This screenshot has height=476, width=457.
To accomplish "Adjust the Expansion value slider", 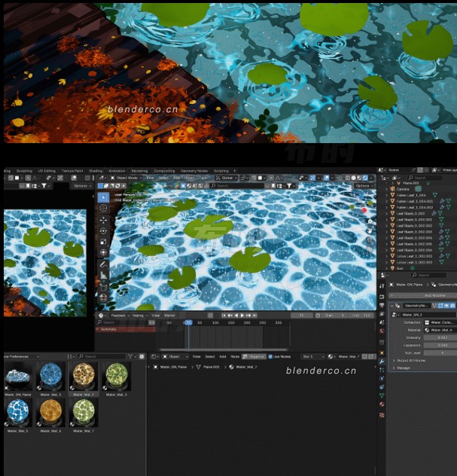I will pyautogui.click(x=440, y=345).
